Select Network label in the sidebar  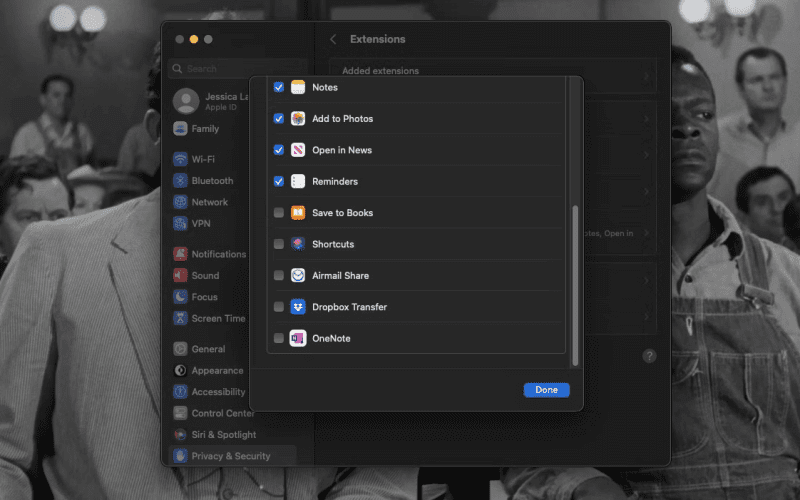(x=210, y=202)
